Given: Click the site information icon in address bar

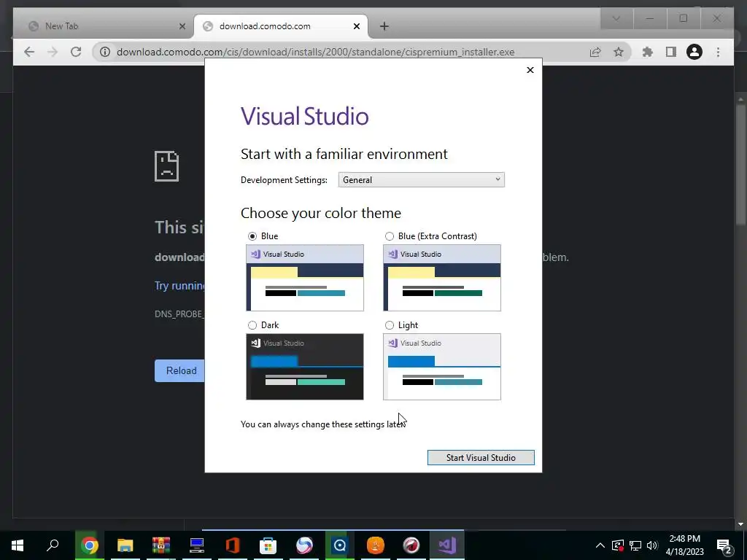Looking at the screenshot, I should click(x=105, y=52).
